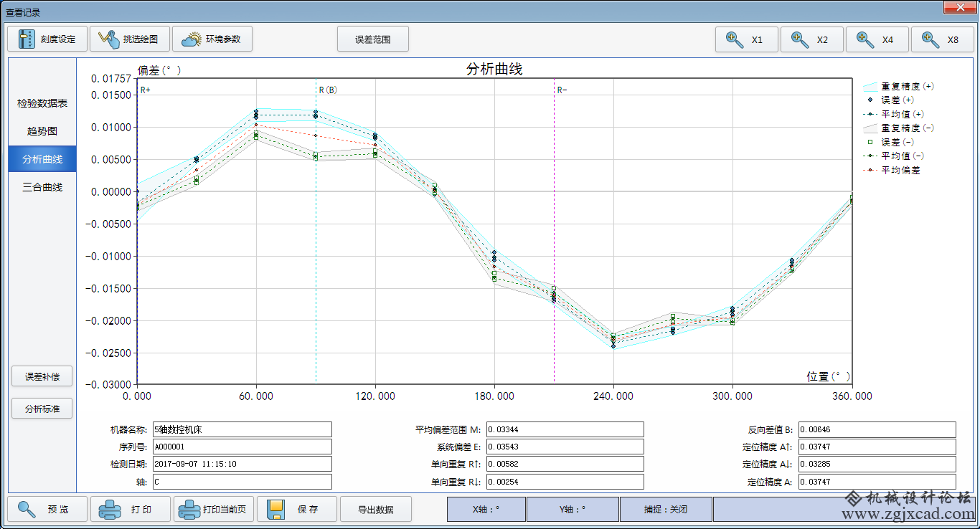The width and height of the screenshot is (980, 529).
Task: Open 分析标准 analysis standard
Action: pyautogui.click(x=42, y=409)
